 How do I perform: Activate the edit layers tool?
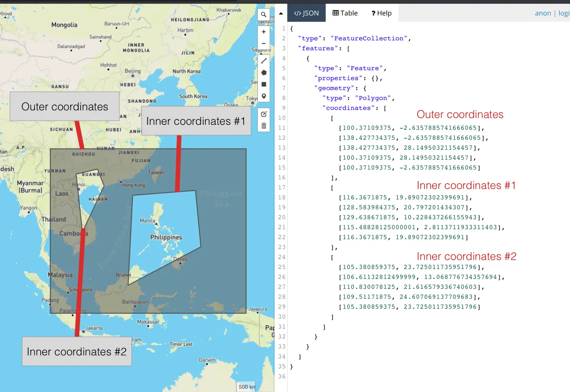tap(264, 114)
